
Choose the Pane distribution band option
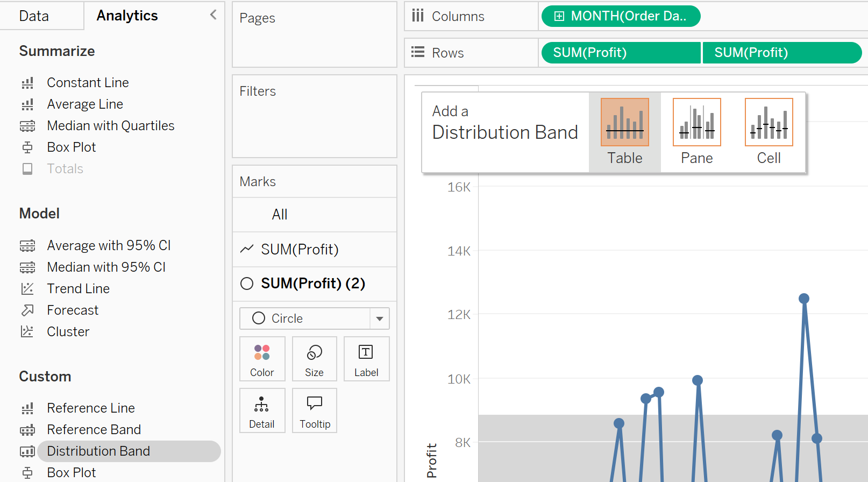click(696, 132)
